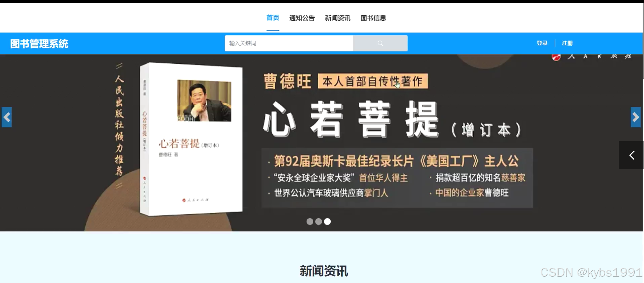Viewport: 644px width, 283px height.
Task: Select the first carousel dot indicator
Action: click(x=310, y=222)
